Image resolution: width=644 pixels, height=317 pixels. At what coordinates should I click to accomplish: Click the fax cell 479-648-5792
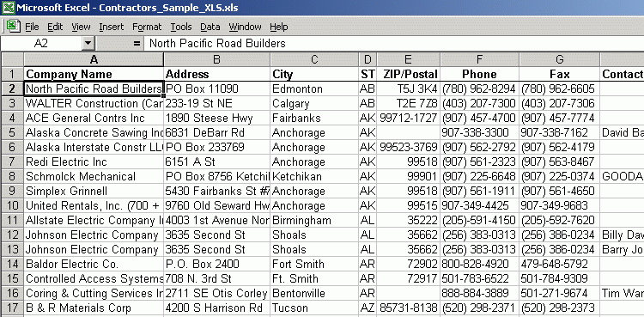pos(559,264)
